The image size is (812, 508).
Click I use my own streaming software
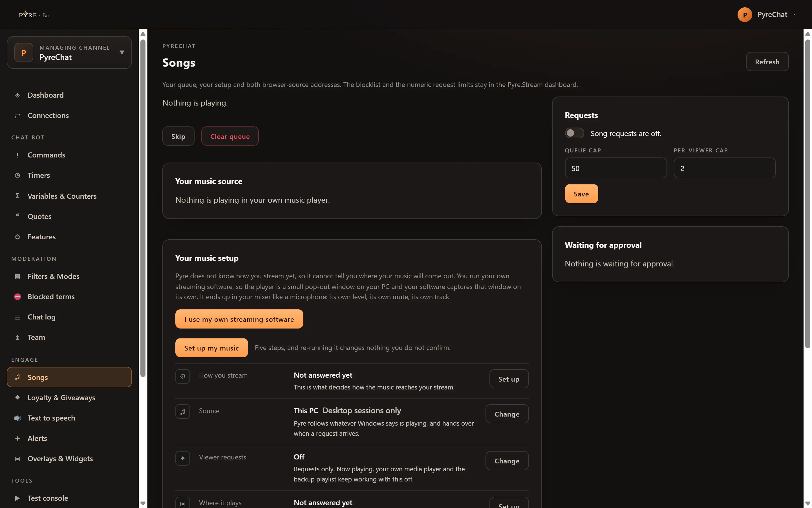[x=239, y=319]
